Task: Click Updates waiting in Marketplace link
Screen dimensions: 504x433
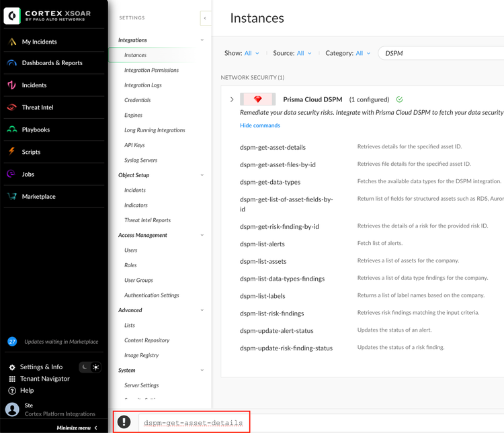Action: click(61, 342)
